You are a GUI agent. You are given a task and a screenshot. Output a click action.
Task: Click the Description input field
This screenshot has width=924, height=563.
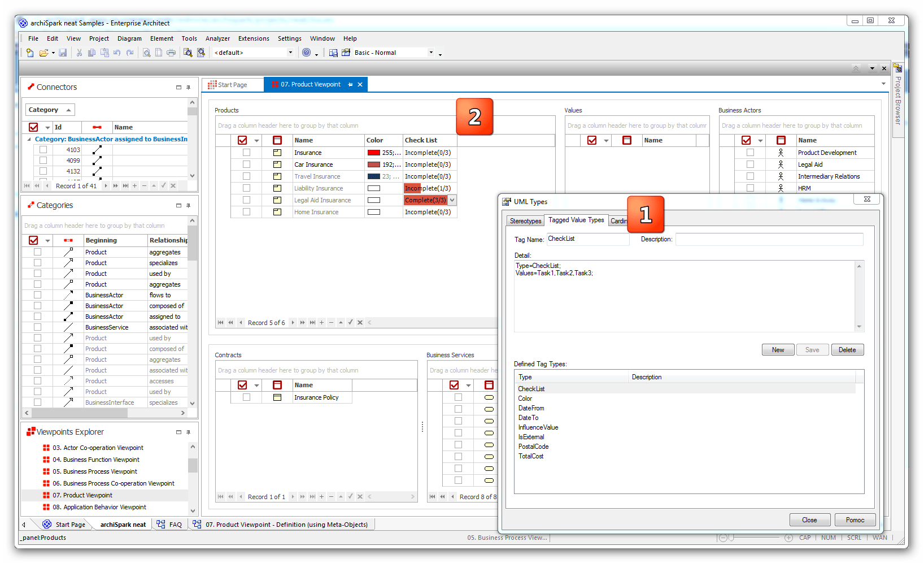769,239
